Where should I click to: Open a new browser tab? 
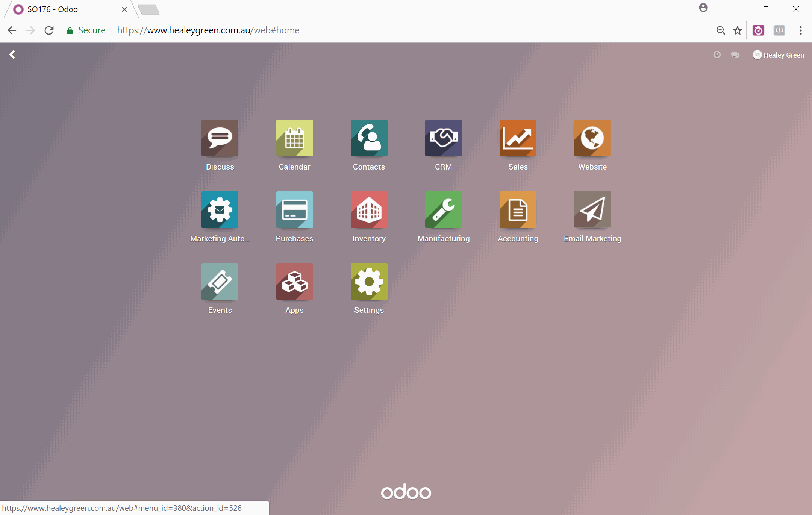[149, 10]
